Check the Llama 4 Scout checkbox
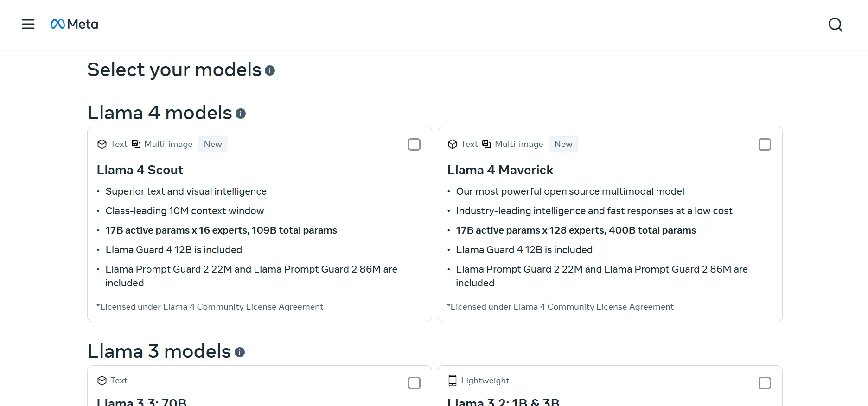868x406 pixels. pyautogui.click(x=414, y=145)
